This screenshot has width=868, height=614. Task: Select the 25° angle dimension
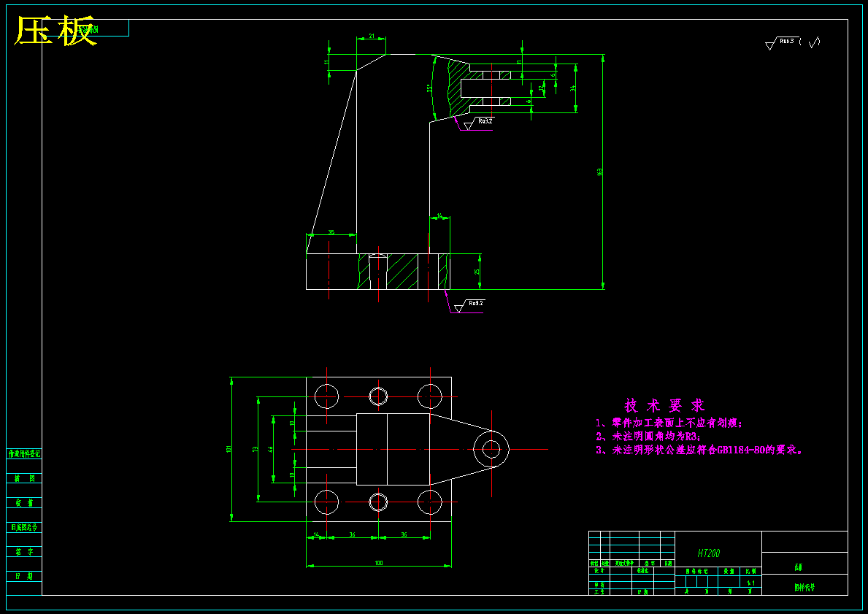click(x=429, y=88)
